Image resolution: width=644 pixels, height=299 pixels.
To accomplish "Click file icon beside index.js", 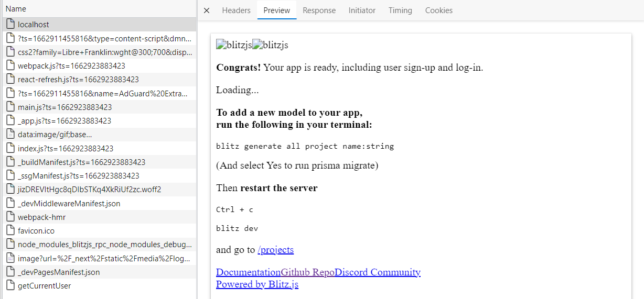I will 10,148.
